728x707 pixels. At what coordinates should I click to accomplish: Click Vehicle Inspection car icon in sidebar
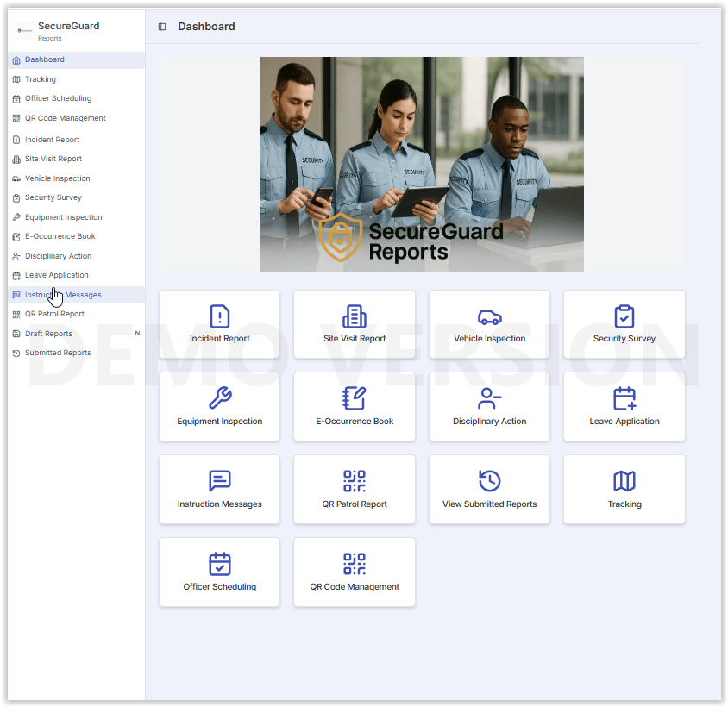coord(16,178)
